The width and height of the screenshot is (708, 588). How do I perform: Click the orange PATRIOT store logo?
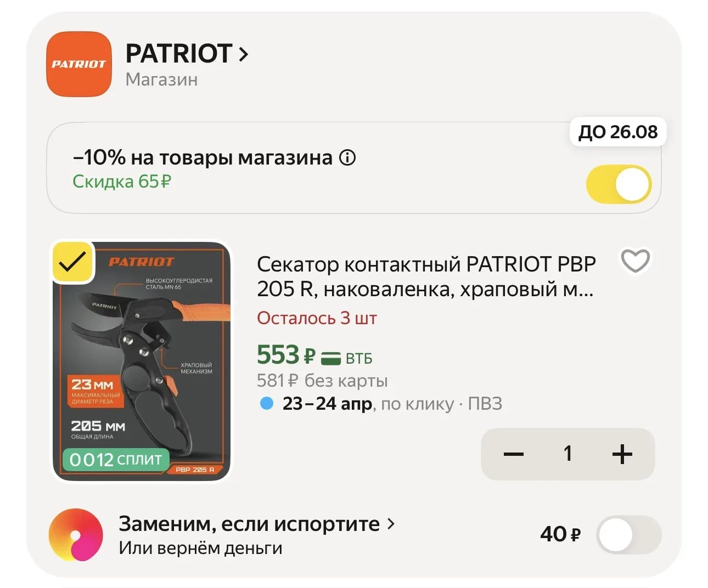[x=79, y=64]
